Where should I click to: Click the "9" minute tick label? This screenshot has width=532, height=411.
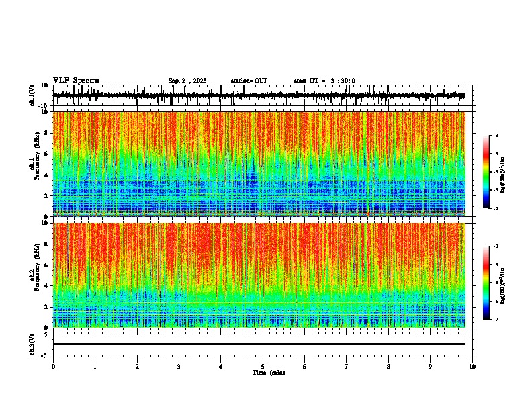pyautogui.click(x=430, y=367)
